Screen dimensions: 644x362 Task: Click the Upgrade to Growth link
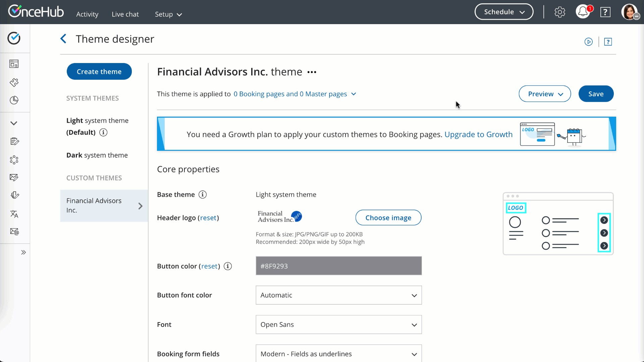478,134
